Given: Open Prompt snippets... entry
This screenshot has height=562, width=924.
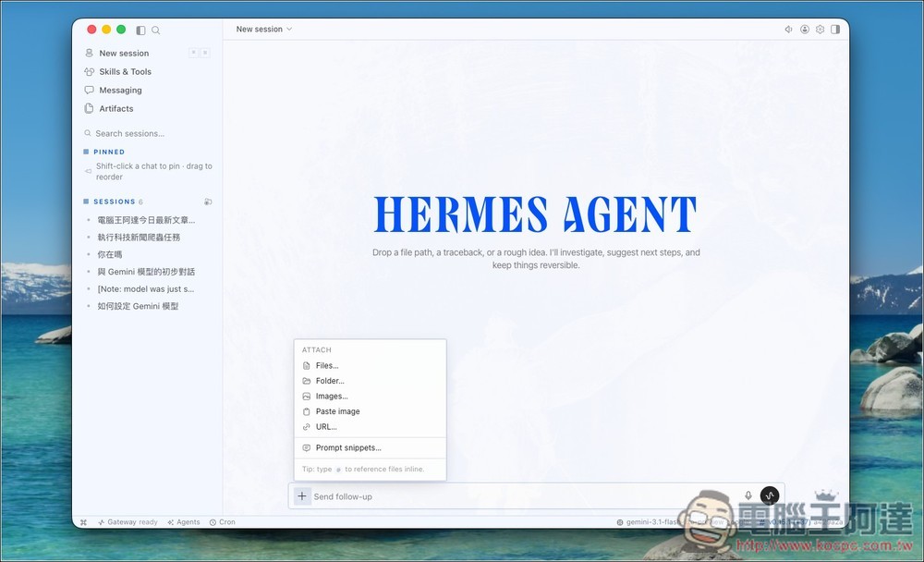Looking at the screenshot, I should pos(370,448).
